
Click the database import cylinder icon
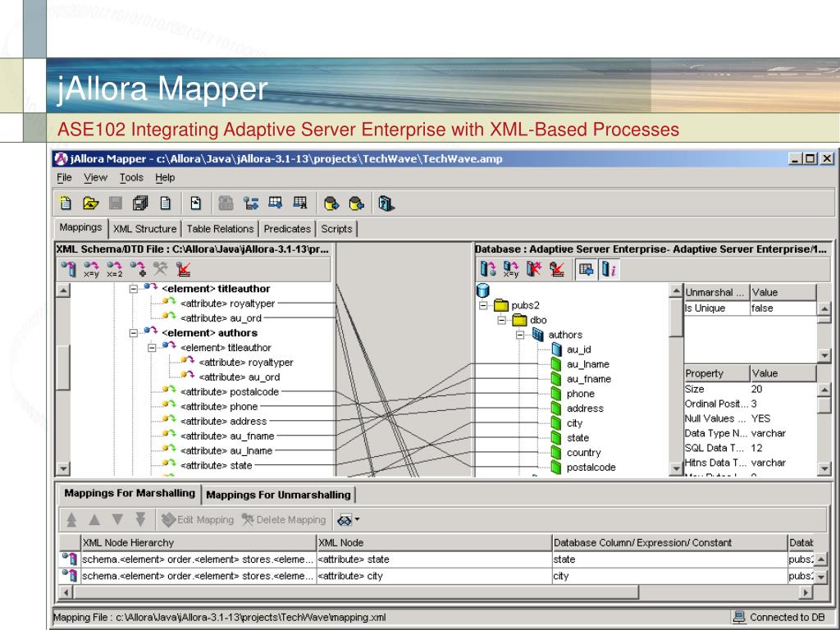356,203
